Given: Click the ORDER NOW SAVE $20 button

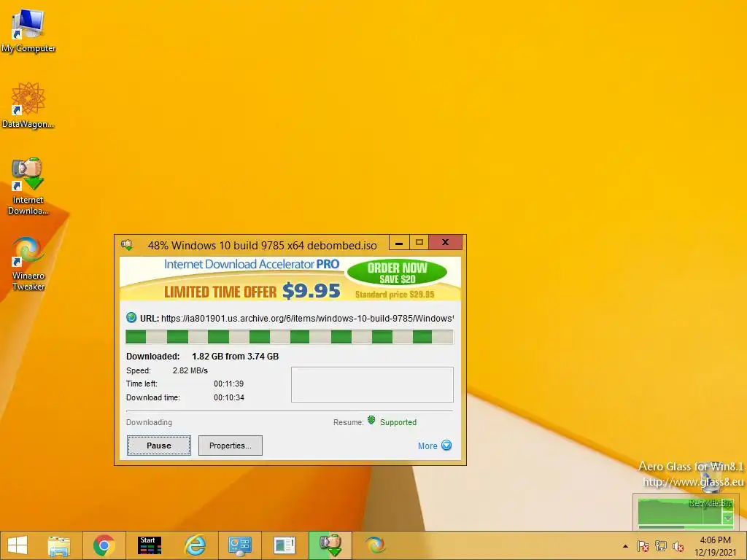Looking at the screenshot, I should pos(398,273).
